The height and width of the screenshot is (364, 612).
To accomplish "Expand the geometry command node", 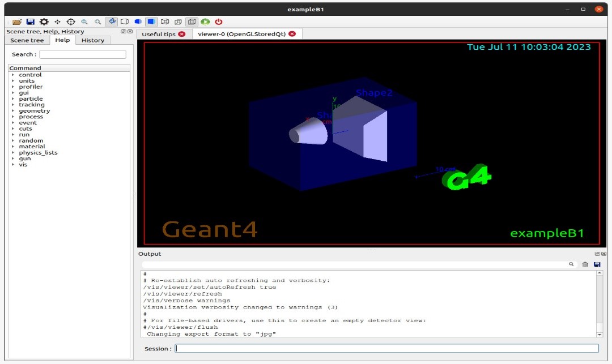I will pos(13,111).
